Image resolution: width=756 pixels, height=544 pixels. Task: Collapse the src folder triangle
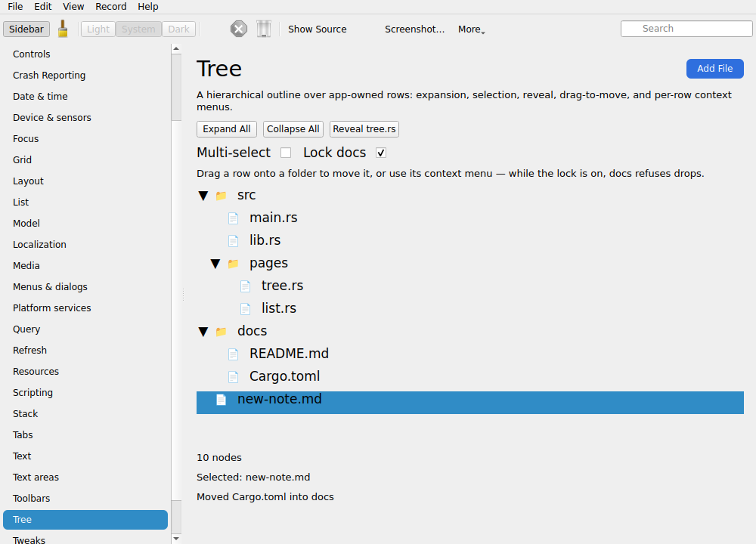tap(203, 196)
